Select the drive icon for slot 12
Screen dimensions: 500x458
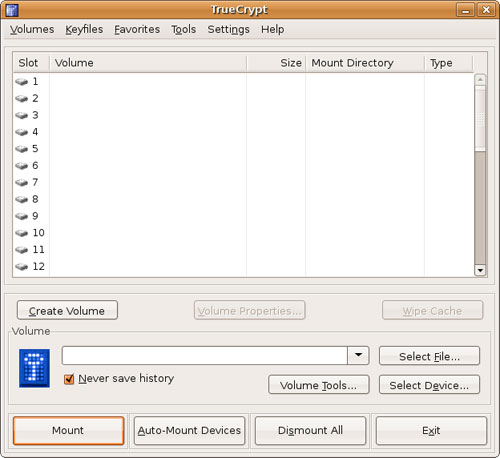[22, 266]
